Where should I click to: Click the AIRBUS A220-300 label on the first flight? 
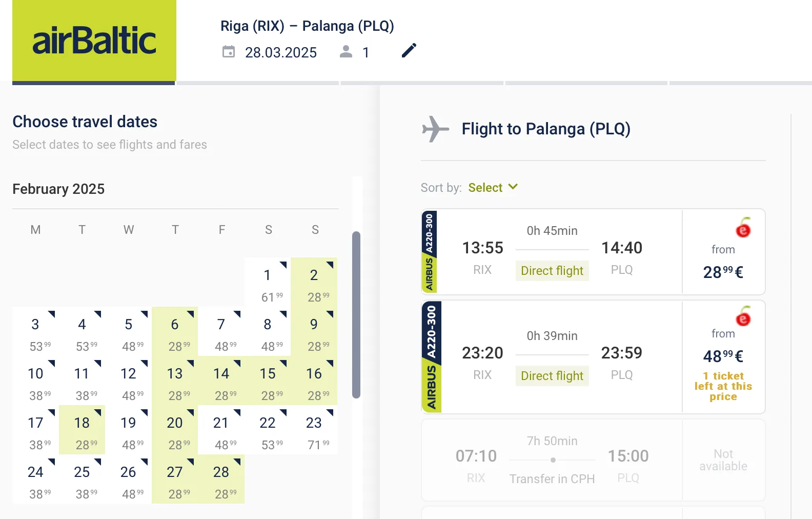coord(429,251)
